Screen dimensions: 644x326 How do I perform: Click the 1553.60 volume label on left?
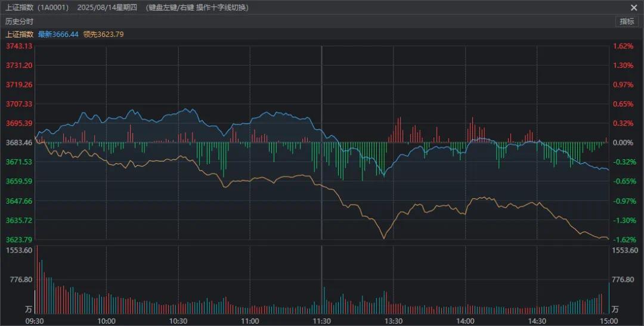(x=19, y=250)
